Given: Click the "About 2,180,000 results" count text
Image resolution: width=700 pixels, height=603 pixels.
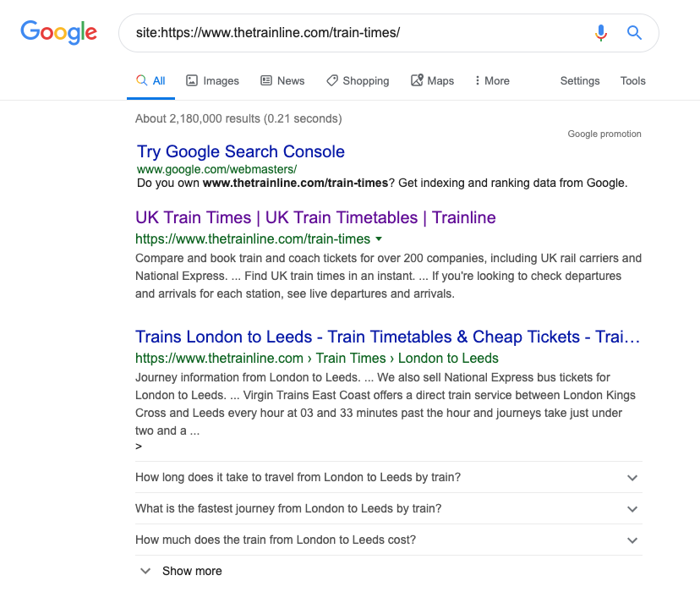Looking at the screenshot, I should (238, 118).
